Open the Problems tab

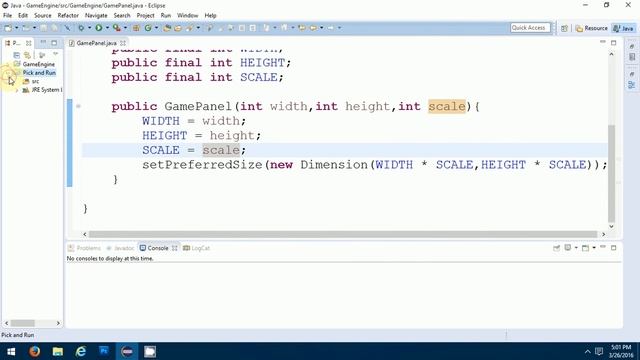point(84,248)
